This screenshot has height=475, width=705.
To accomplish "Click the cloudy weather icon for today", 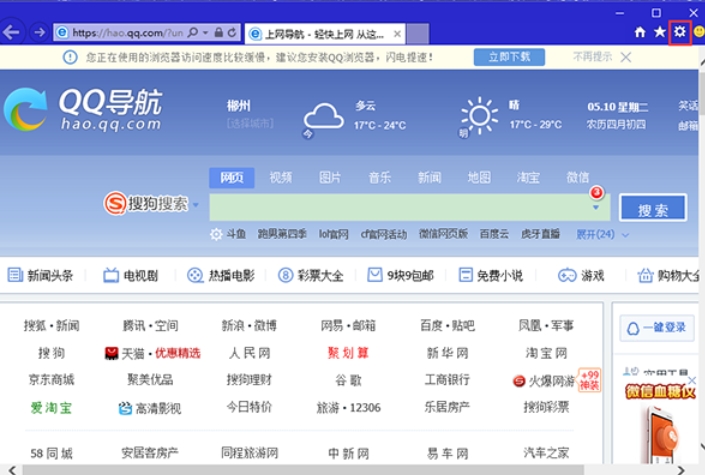I will pyautogui.click(x=323, y=117).
